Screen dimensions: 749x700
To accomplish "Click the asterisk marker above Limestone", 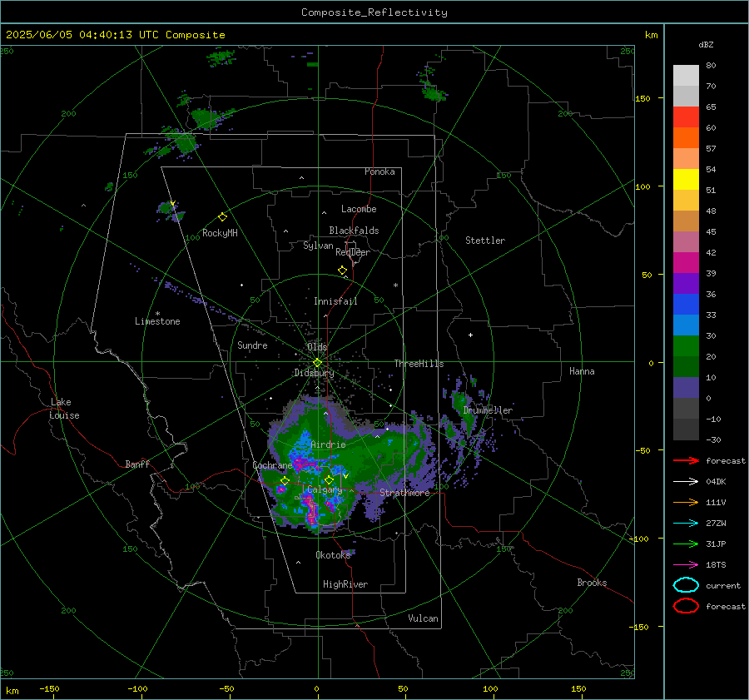I will [157, 314].
